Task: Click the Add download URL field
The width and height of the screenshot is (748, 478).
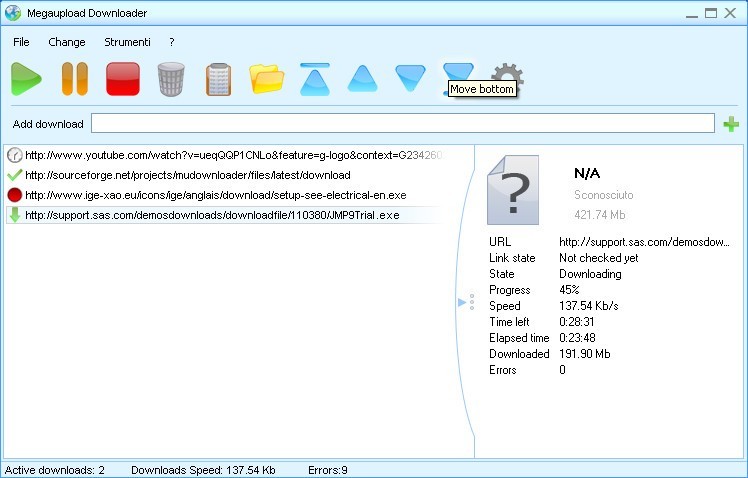Action: pos(403,124)
